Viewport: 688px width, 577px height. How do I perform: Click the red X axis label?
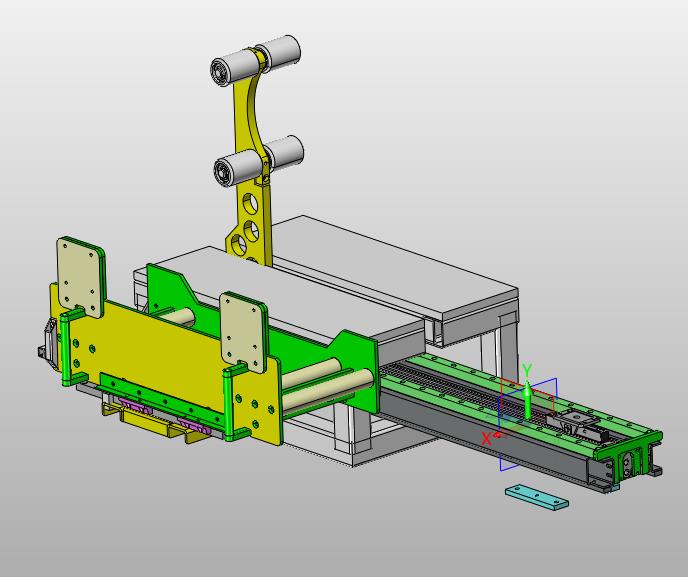coord(487,439)
